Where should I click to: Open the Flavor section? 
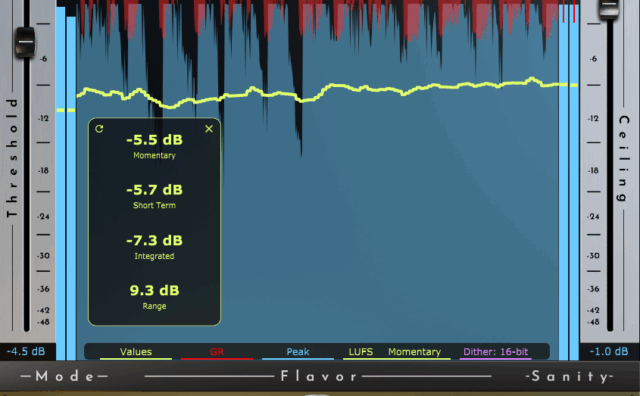[x=318, y=376]
